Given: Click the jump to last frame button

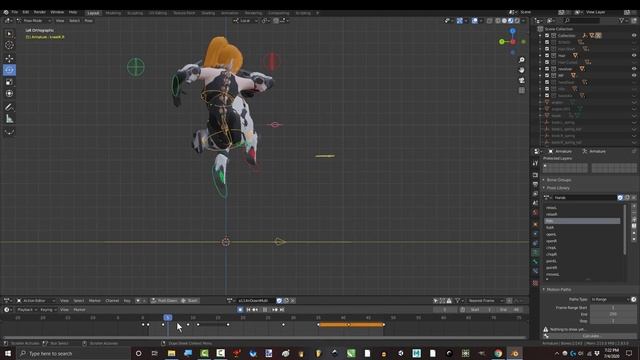Looking at the screenshot, I should coord(282,310).
